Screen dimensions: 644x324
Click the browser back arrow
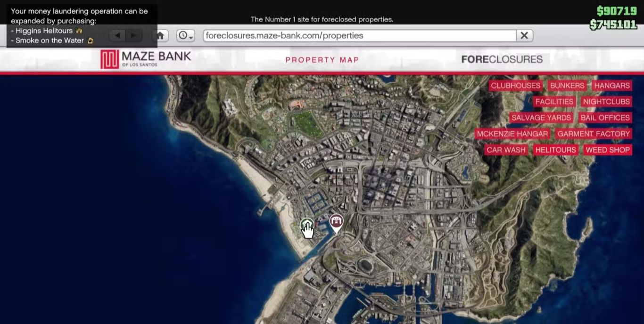(117, 35)
